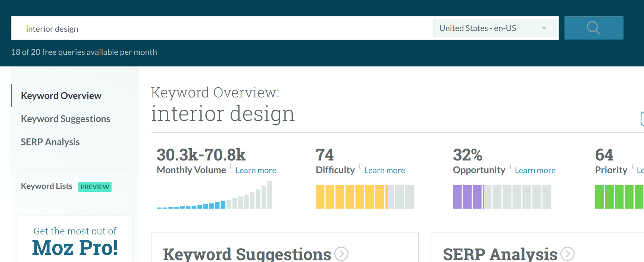Click the locale dropdown arrow
The width and height of the screenshot is (644, 262).
click(544, 28)
